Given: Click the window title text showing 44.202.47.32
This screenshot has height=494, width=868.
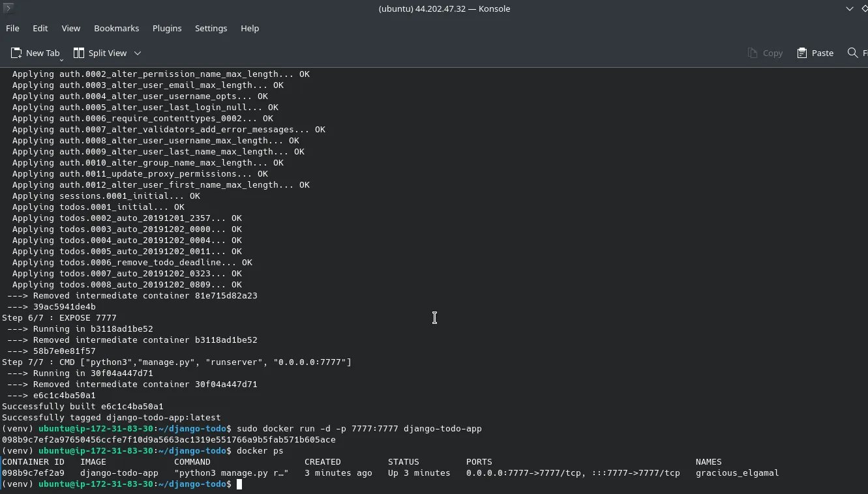Looking at the screenshot, I should pos(444,8).
